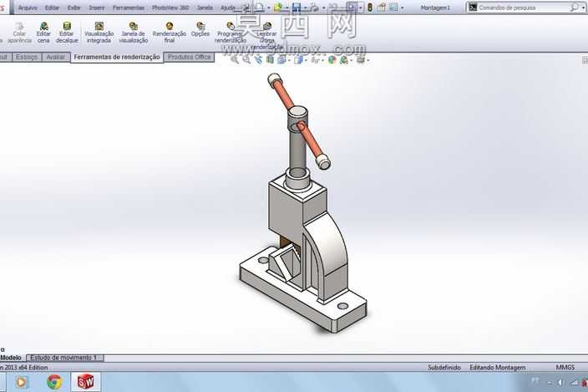Open Editar cena tool

point(43,33)
